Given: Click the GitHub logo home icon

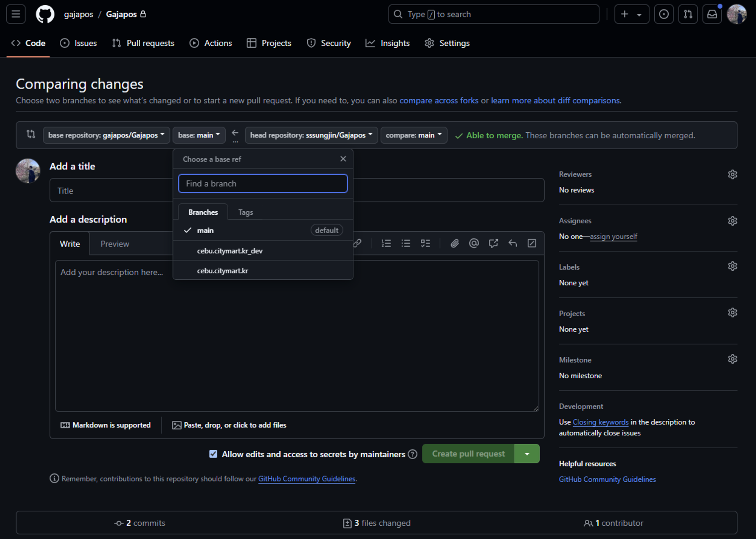Looking at the screenshot, I should tap(45, 14).
